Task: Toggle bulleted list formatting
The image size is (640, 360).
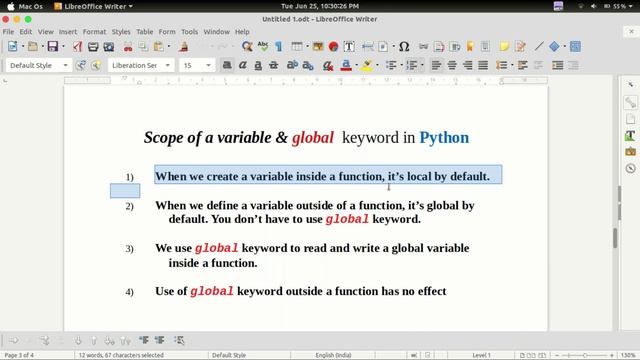Action: coord(391,65)
